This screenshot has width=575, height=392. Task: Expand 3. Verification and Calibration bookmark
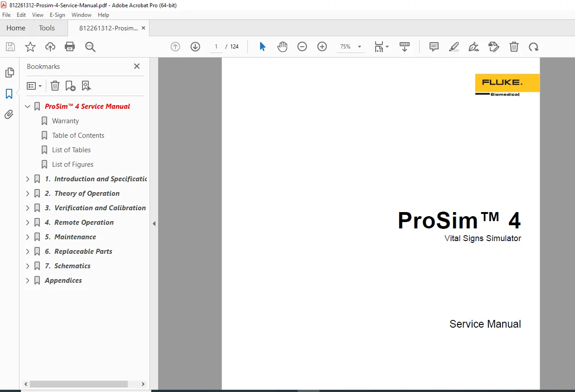28,208
